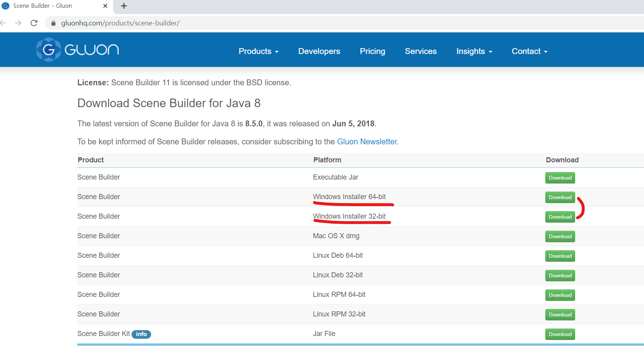This screenshot has width=644, height=354.
Task: Download the Windows Installer 32-bit
Action: pyautogui.click(x=560, y=217)
